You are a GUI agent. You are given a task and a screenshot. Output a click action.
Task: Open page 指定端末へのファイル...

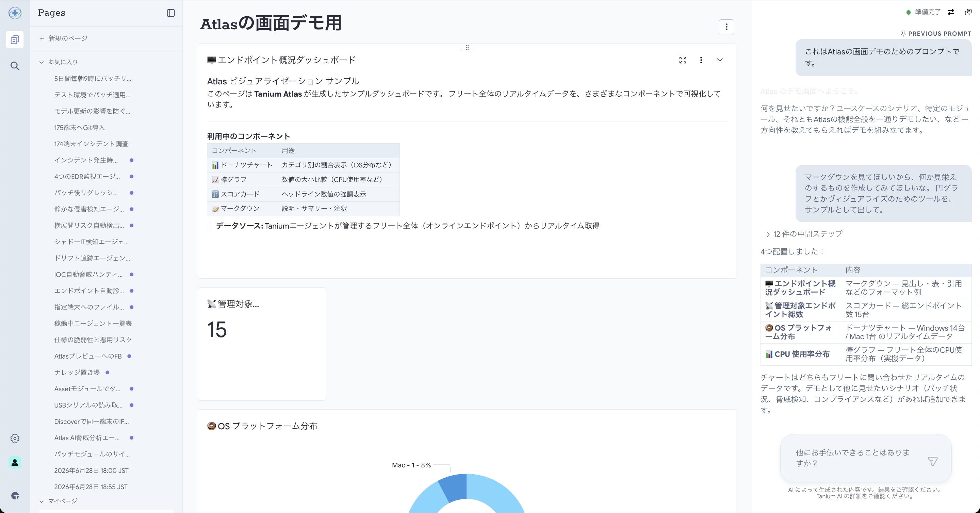(89, 307)
